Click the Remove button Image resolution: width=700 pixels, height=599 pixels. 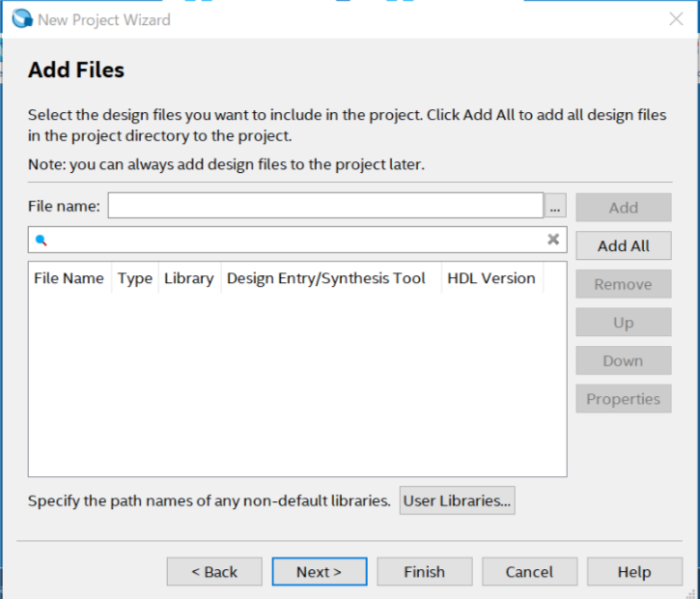click(x=623, y=284)
